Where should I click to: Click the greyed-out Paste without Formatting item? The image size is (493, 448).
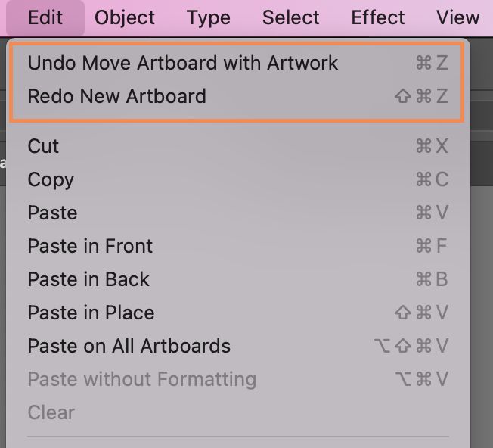[x=141, y=379]
